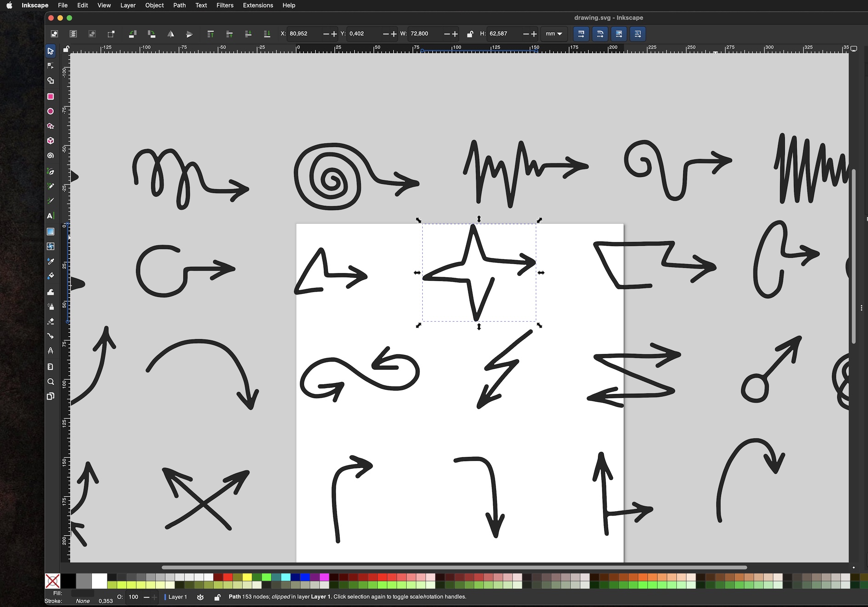Select the Ellipse tool
868x607 pixels.
(51, 111)
